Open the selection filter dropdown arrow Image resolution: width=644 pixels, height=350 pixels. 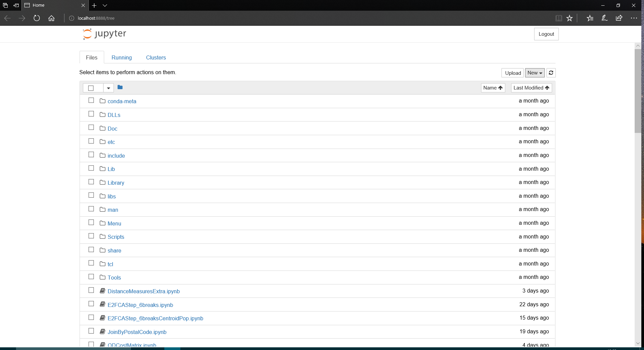[x=108, y=88]
